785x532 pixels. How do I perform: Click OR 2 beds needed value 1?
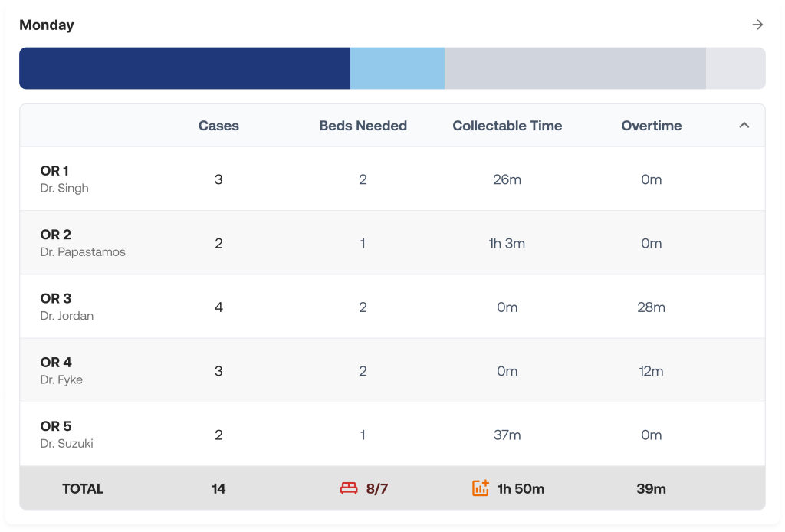pos(363,244)
